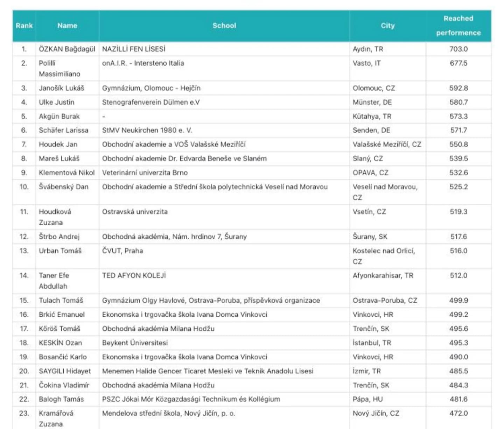Select the name Akgün Burak
Image resolution: width=504 pixels, height=429 pixels.
click(x=59, y=116)
